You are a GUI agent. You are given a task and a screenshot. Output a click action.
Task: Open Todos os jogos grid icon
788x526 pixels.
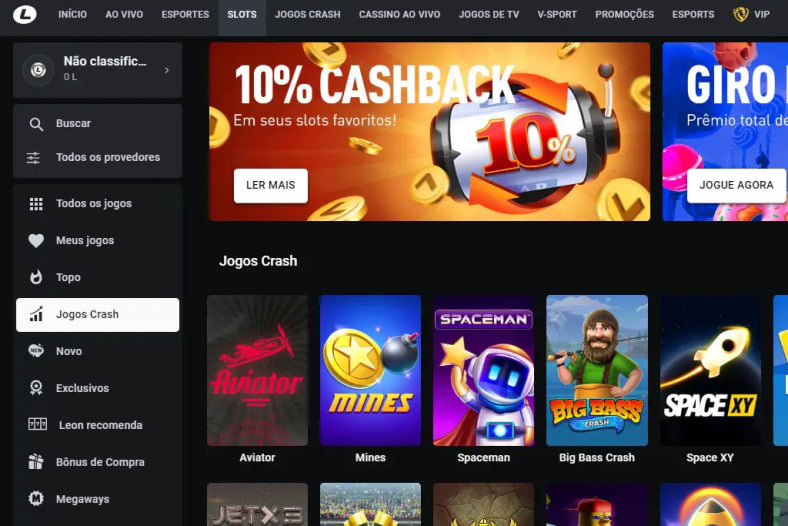point(36,203)
